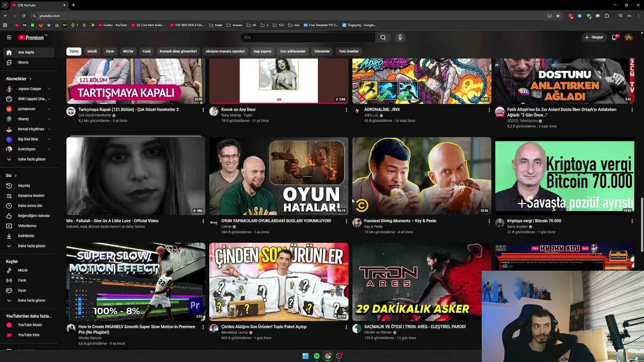This screenshot has height=362, width=644.
Task: Open İndirilenler in the sidebar
Action: (28, 236)
